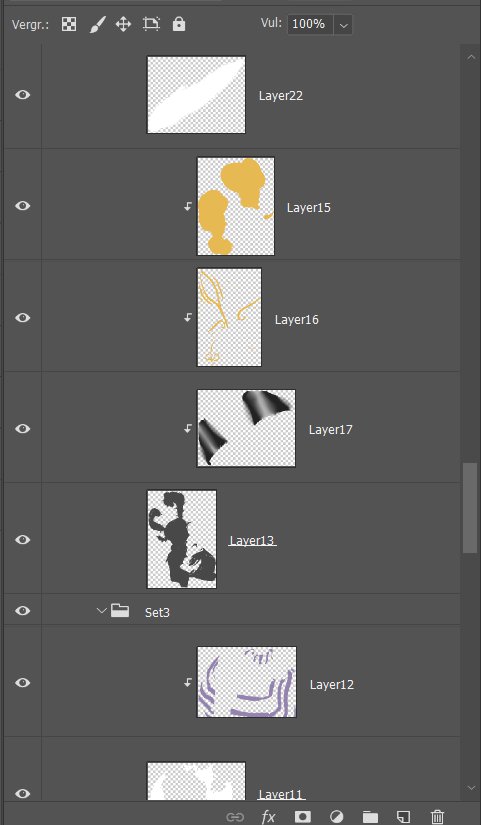The width and height of the screenshot is (481, 825).
Task: Add a layer mask
Action: [x=302, y=817]
